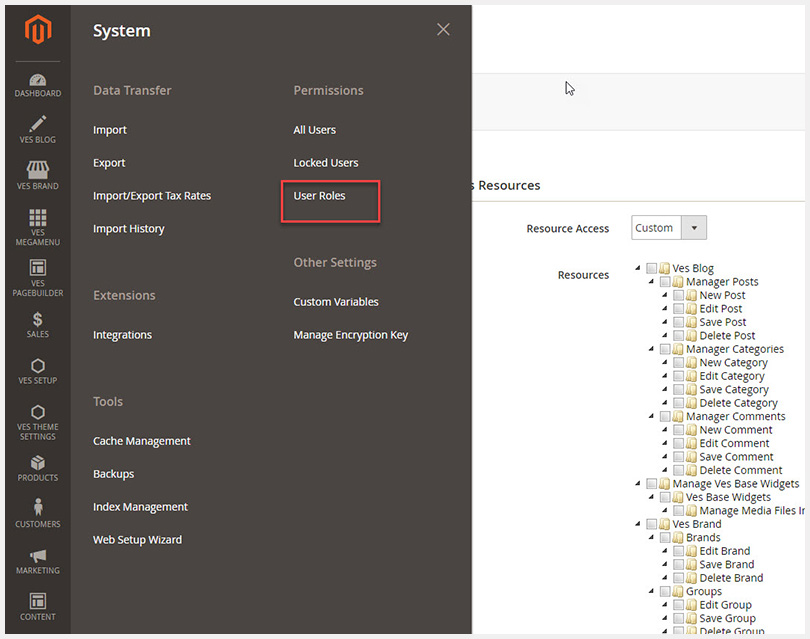Select User Roles in Permissions
810x639 pixels.
(x=319, y=196)
